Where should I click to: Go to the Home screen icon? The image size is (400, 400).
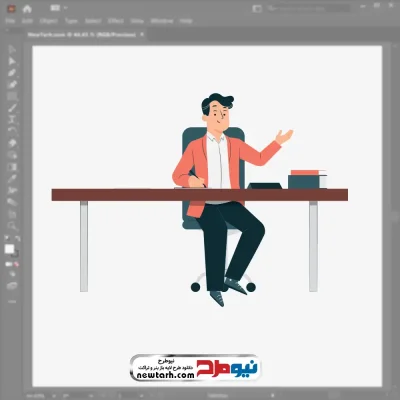[27, 9]
